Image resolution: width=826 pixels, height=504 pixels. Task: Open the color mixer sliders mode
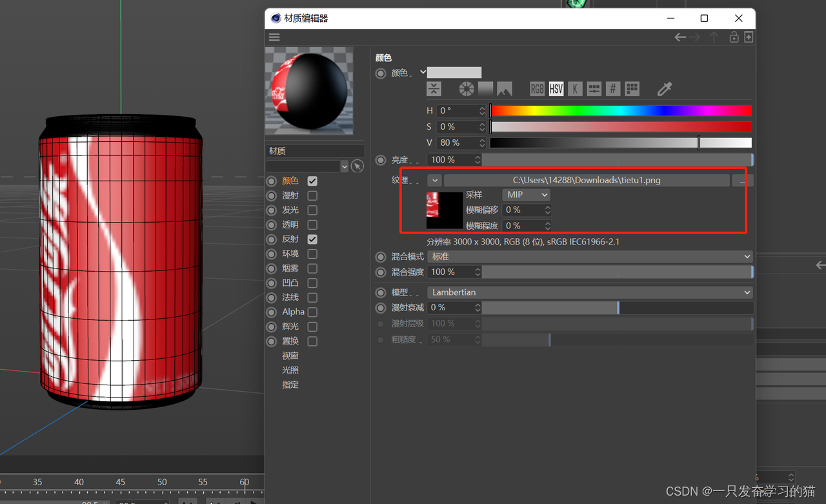594,89
